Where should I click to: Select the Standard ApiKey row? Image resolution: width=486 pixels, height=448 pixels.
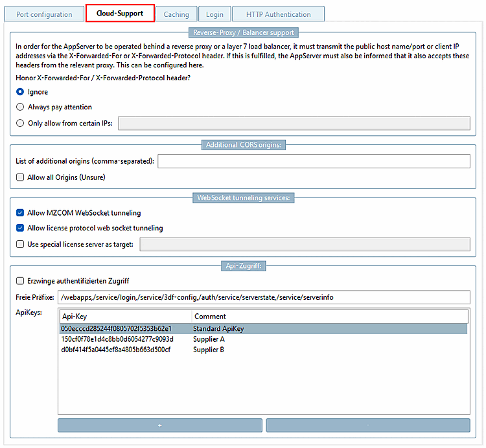click(x=263, y=329)
